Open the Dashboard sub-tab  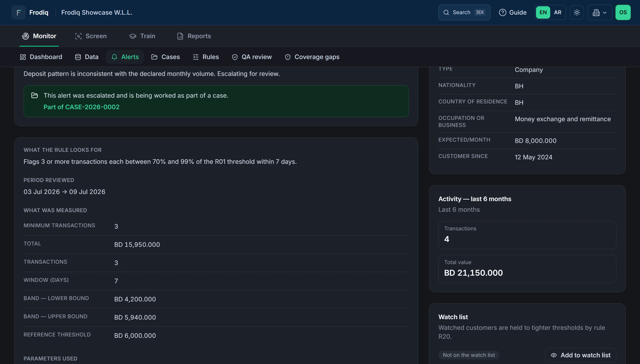point(41,57)
